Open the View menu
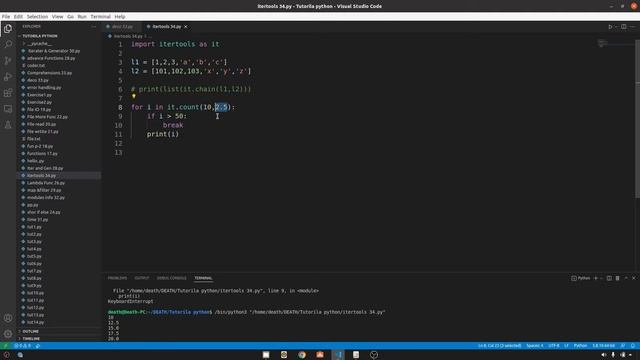Screen dimensions: 640x360 58,17
